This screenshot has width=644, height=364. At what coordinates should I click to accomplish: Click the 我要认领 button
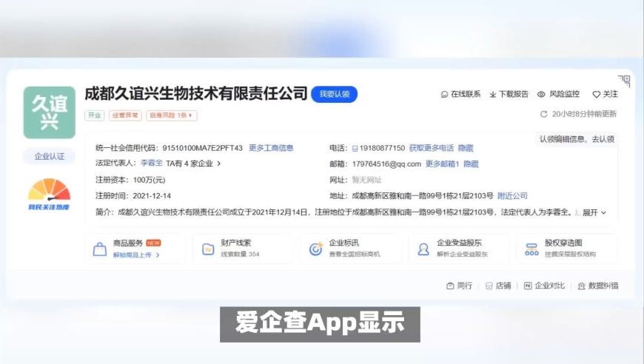(x=335, y=95)
